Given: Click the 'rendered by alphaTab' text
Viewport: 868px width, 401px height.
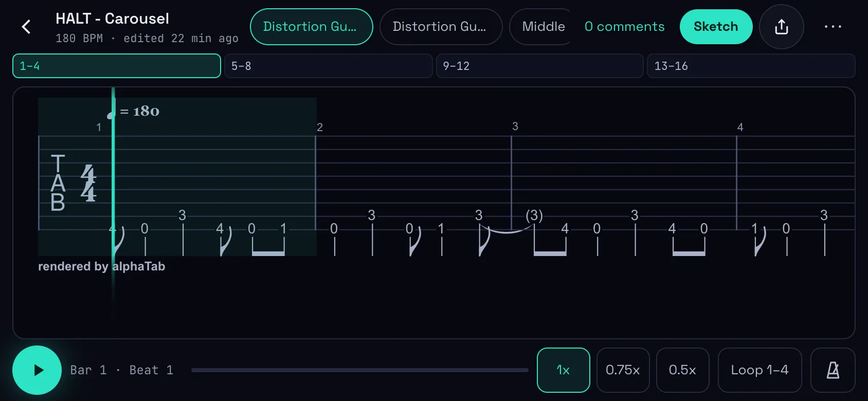Looking at the screenshot, I should 101,266.
